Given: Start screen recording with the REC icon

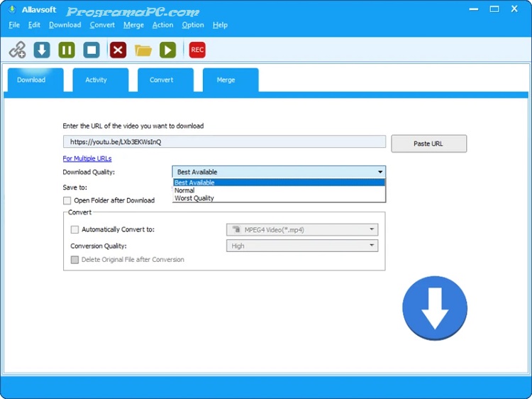Looking at the screenshot, I should coord(197,50).
